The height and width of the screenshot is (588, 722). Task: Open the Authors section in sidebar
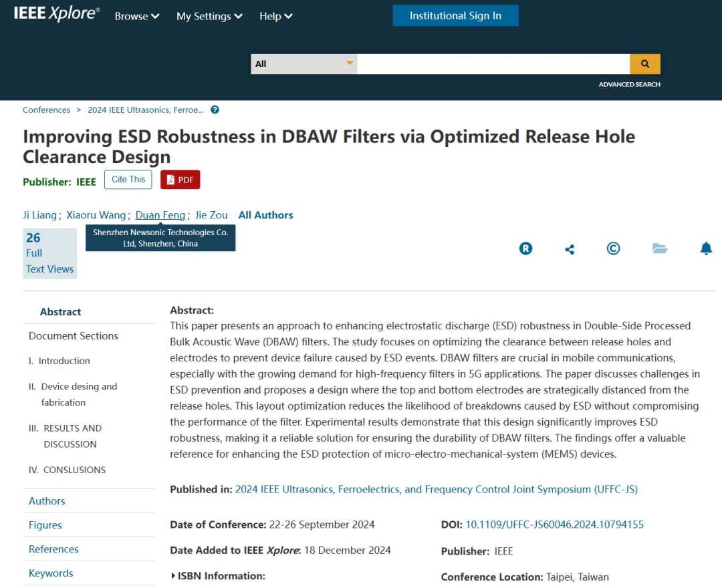pyautogui.click(x=47, y=501)
